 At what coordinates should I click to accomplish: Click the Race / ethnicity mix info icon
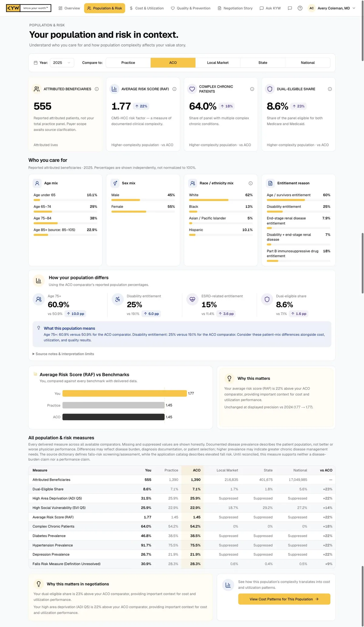pos(251,183)
